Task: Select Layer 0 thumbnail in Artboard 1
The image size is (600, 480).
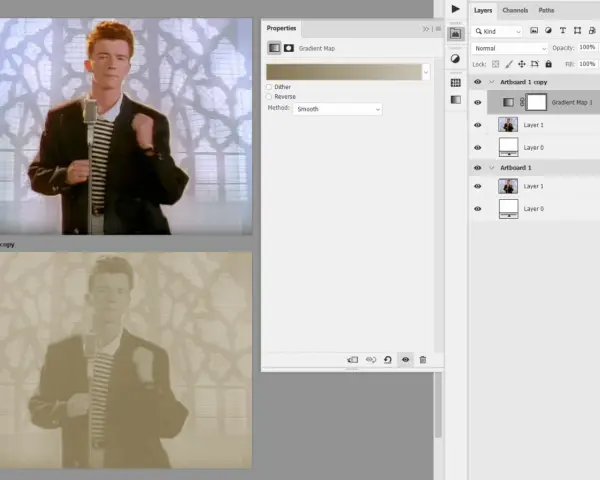Action: (x=509, y=209)
